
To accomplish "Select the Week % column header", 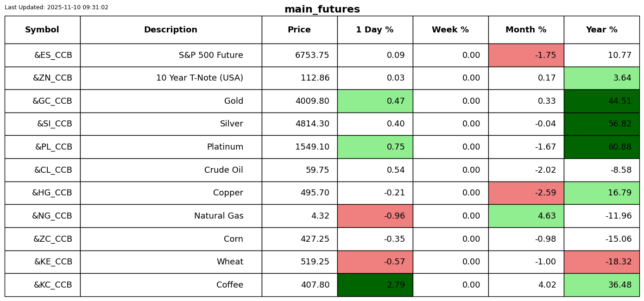I will point(450,30).
